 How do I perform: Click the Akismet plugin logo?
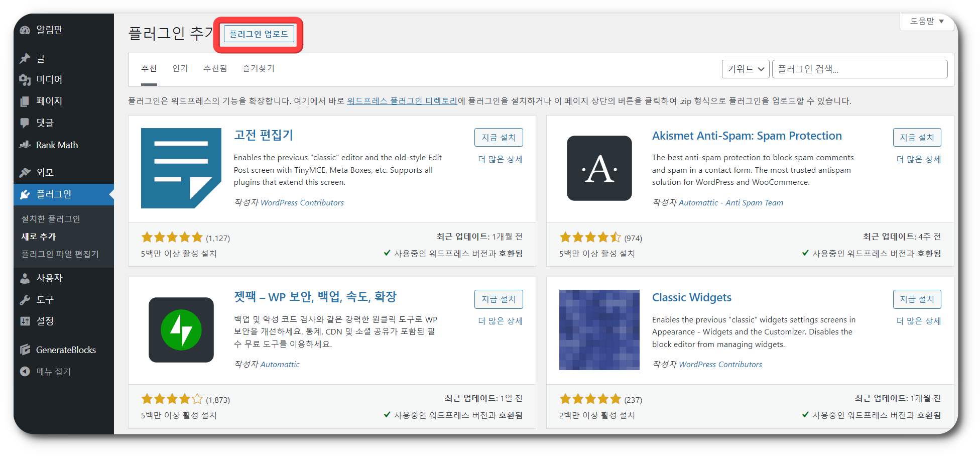click(x=599, y=168)
